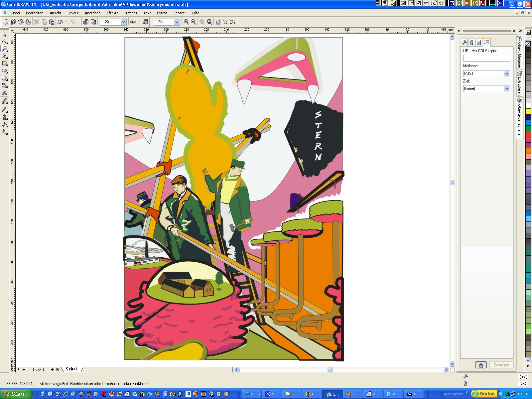The height and width of the screenshot is (399, 532).
Task: Click the Export icon
Action: point(93,22)
